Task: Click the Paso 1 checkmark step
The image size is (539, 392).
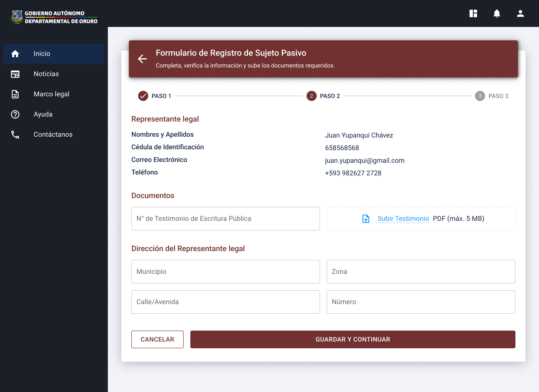Action: [143, 96]
